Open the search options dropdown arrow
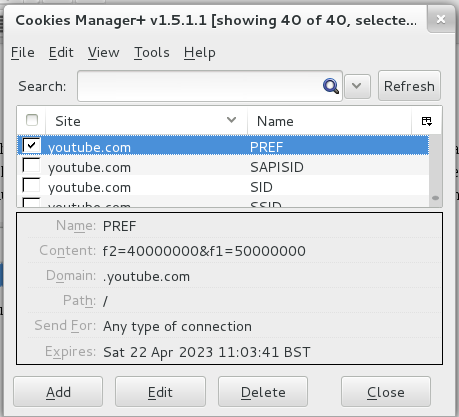Screen dimensions: 459x417 coord(357,86)
